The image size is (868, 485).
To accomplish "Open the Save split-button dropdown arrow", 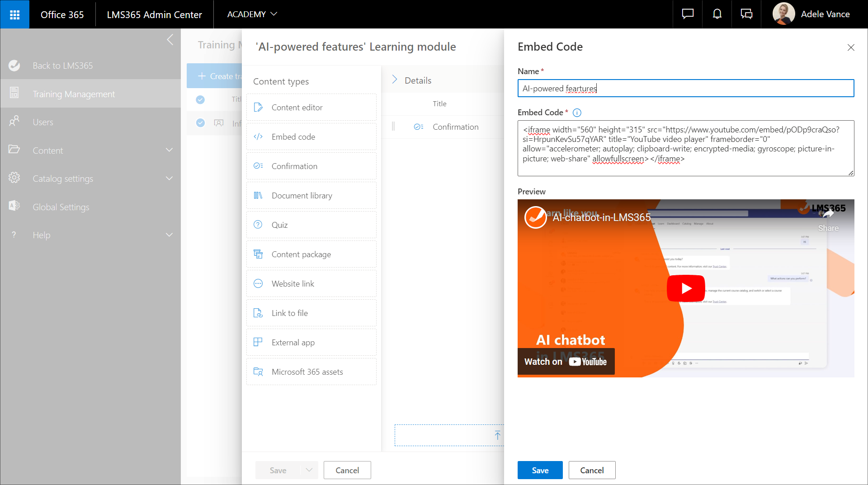I will pyautogui.click(x=309, y=470).
